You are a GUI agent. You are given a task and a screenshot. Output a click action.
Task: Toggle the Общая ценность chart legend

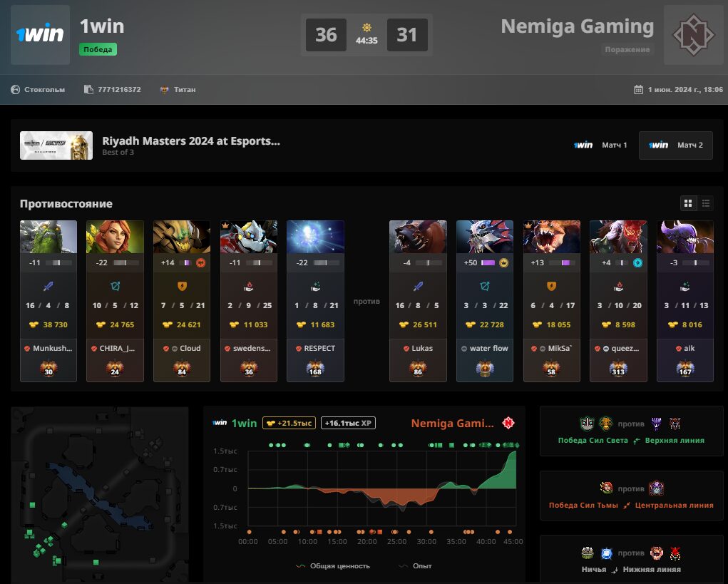point(333,566)
